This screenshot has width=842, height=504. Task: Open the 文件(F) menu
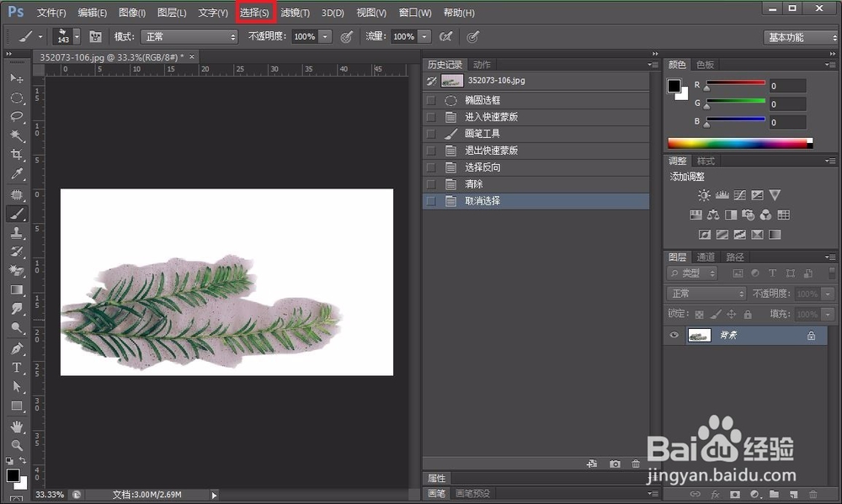pos(51,13)
